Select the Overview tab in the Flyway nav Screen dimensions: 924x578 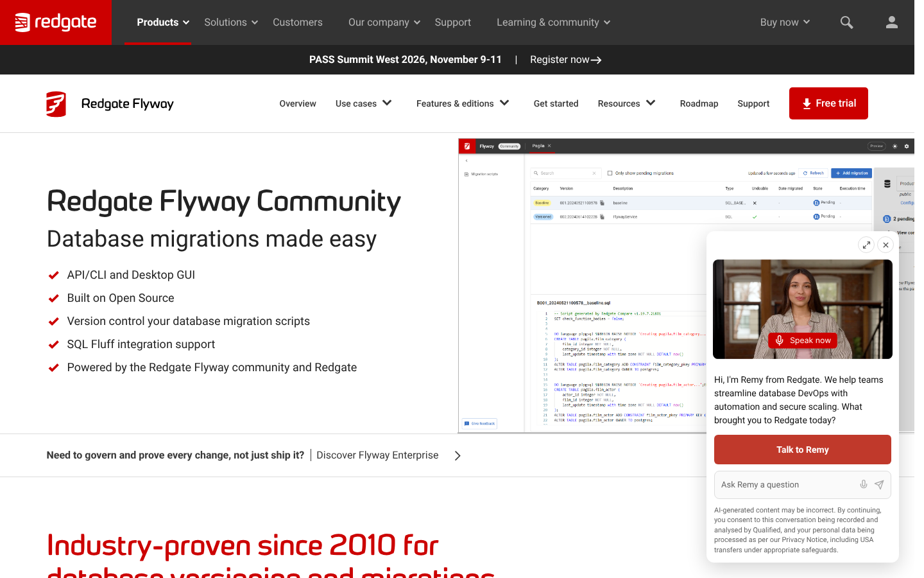(298, 103)
